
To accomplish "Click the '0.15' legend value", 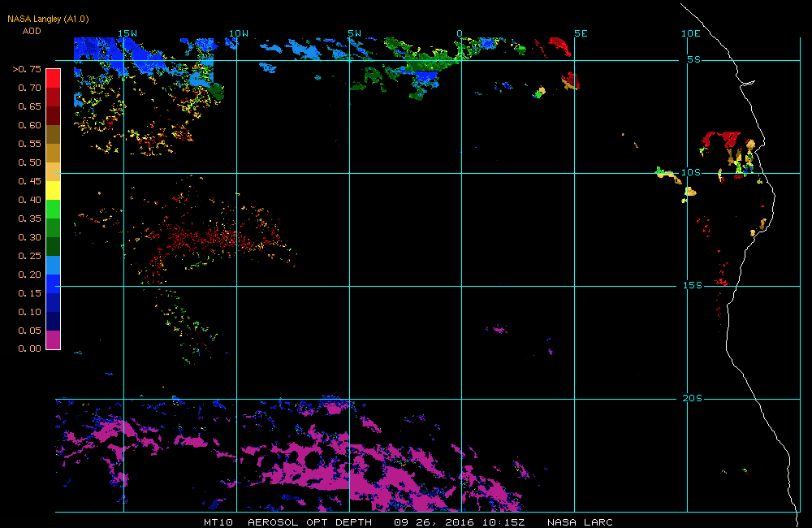I will 29,293.
